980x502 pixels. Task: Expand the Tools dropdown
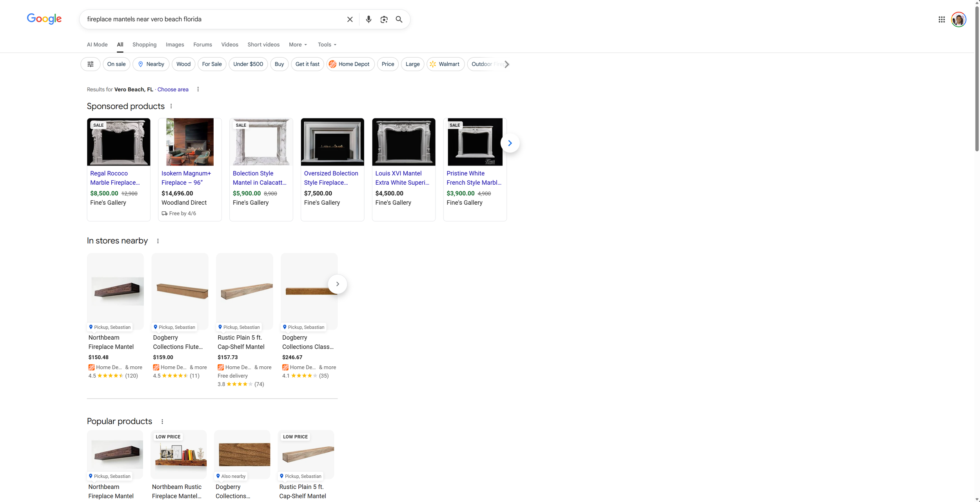click(327, 45)
